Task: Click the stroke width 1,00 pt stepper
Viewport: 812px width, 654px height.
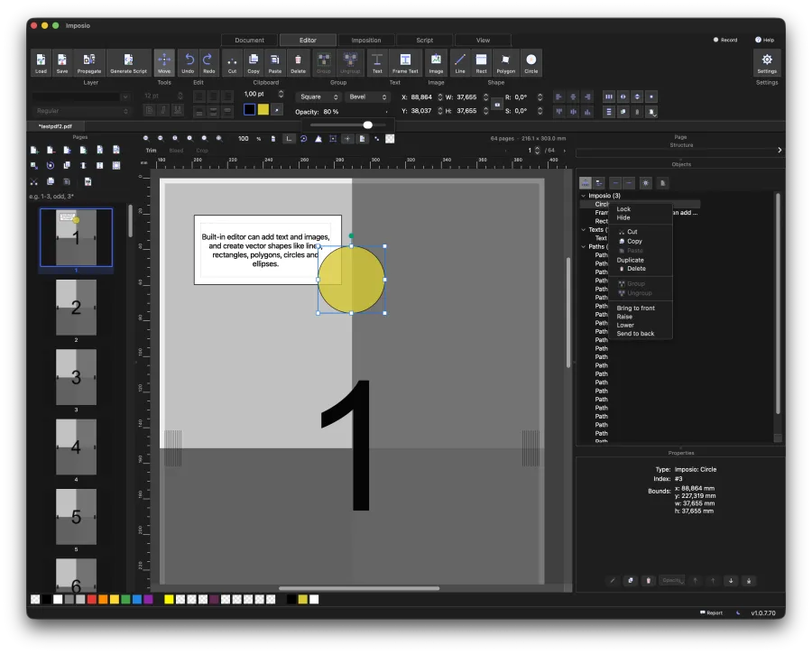Action: click(x=281, y=94)
